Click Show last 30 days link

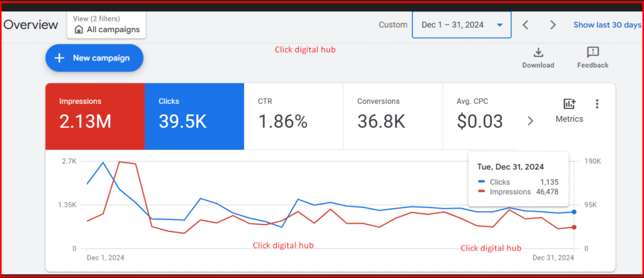(x=607, y=25)
